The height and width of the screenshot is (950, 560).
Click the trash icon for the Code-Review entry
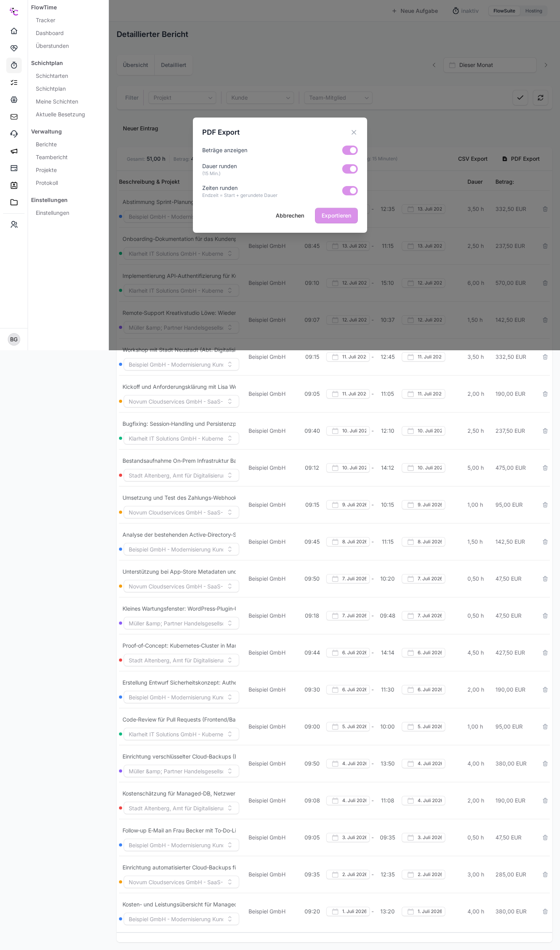pyautogui.click(x=545, y=727)
